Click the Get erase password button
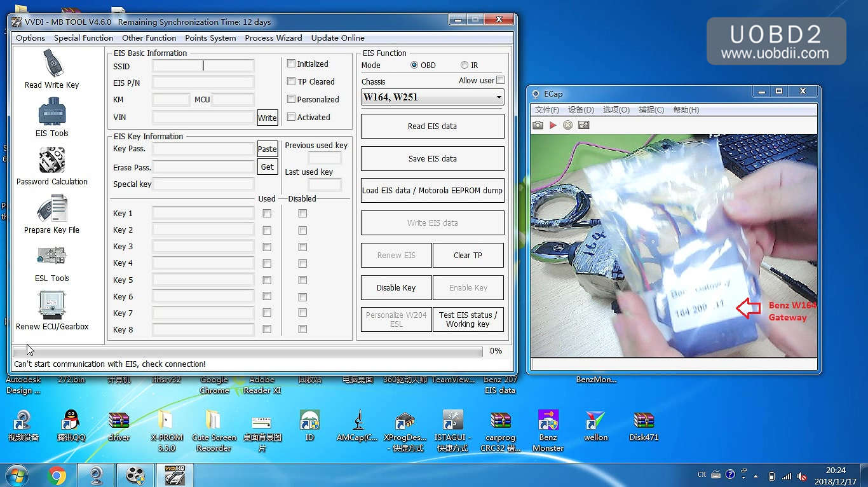The height and width of the screenshot is (487, 868). tap(268, 167)
